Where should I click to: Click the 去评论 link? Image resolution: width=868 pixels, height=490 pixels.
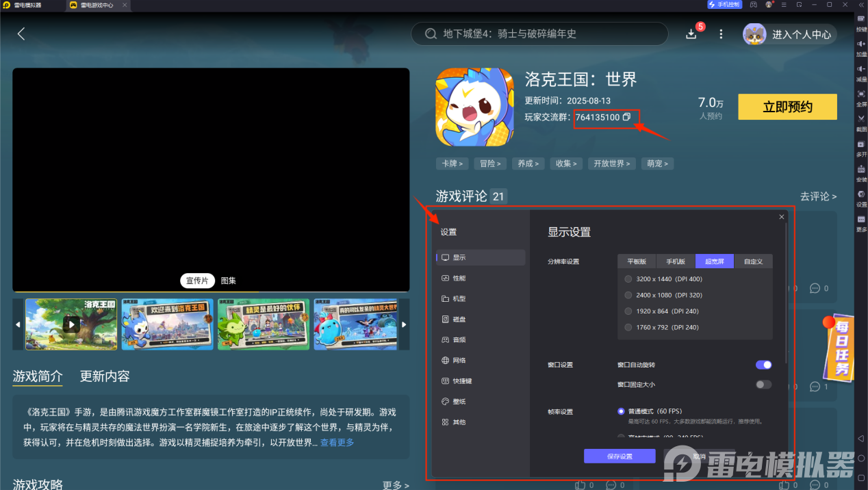(x=818, y=196)
